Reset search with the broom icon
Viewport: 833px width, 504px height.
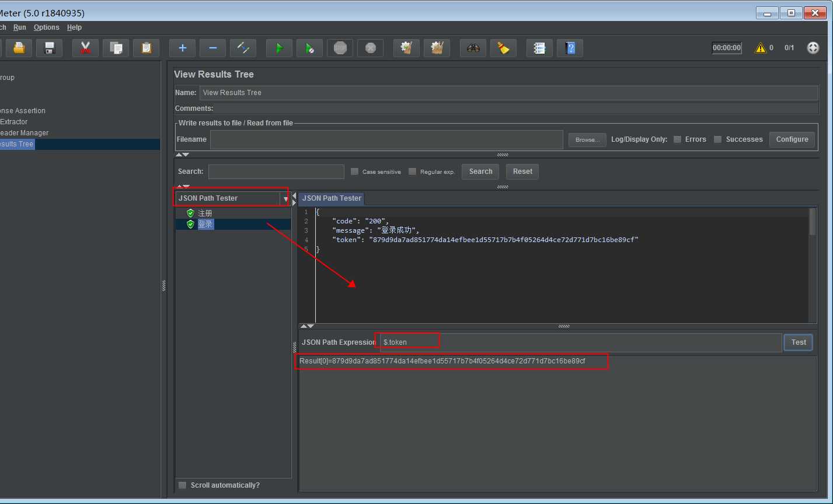click(x=504, y=48)
